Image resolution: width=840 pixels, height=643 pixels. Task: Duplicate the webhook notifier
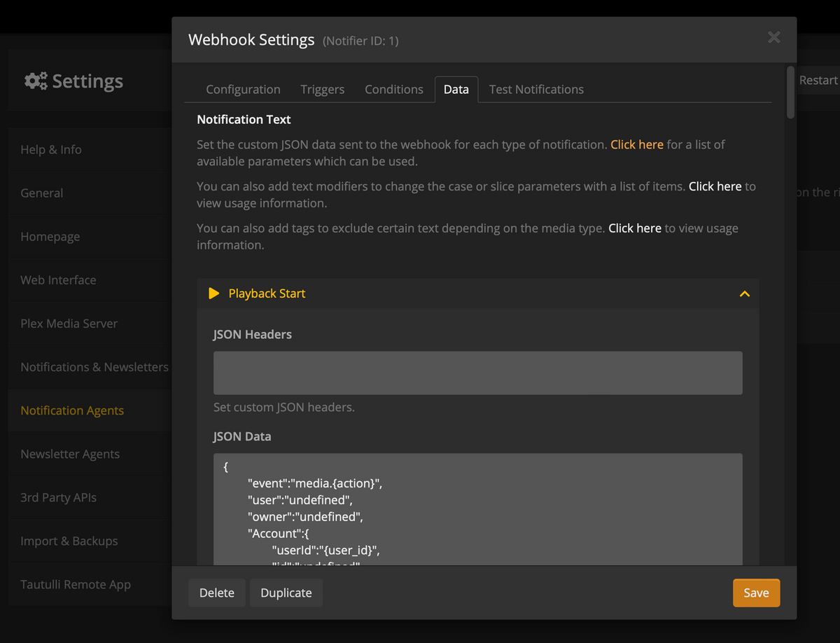tap(286, 593)
